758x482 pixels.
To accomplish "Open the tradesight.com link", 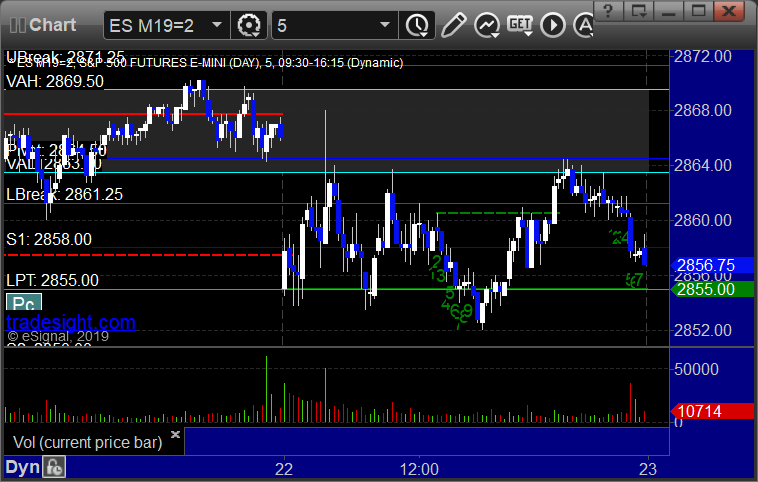I will (x=71, y=322).
